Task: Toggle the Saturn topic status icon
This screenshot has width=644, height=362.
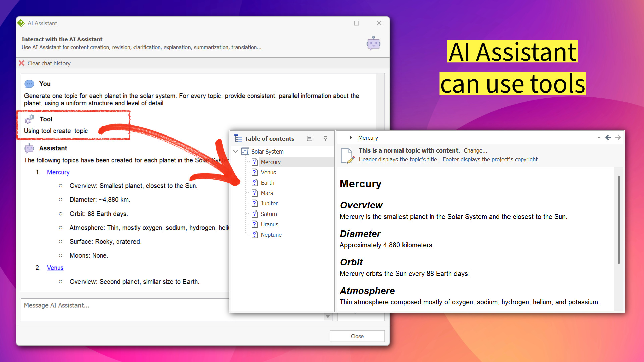Action: point(254,214)
